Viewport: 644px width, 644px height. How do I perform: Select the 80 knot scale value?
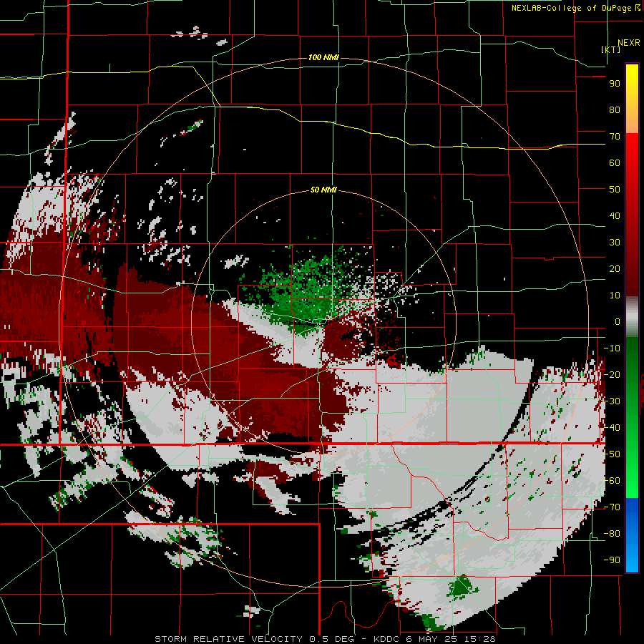coord(615,109)
